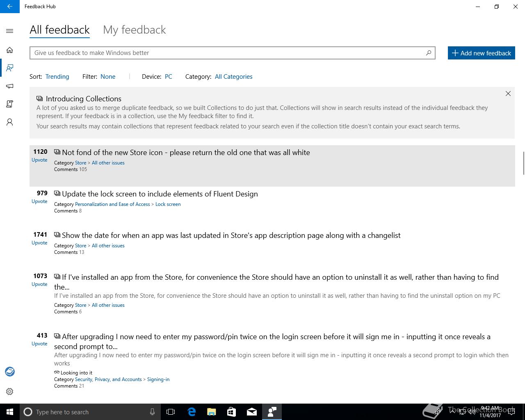
Task: Upvote the Store icon feedback with 1120 votes
Action: click(39, 160)
